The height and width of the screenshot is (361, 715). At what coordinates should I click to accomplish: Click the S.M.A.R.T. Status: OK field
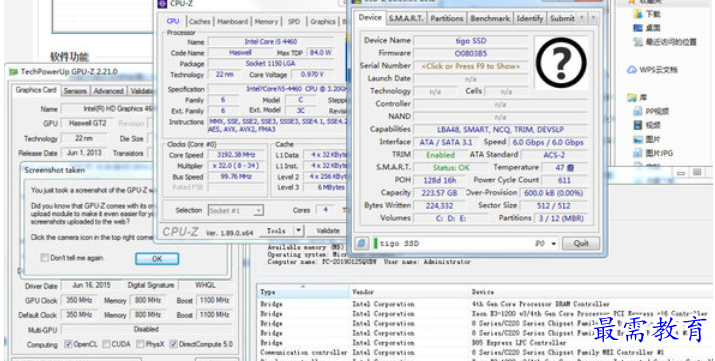coord(451,167)
